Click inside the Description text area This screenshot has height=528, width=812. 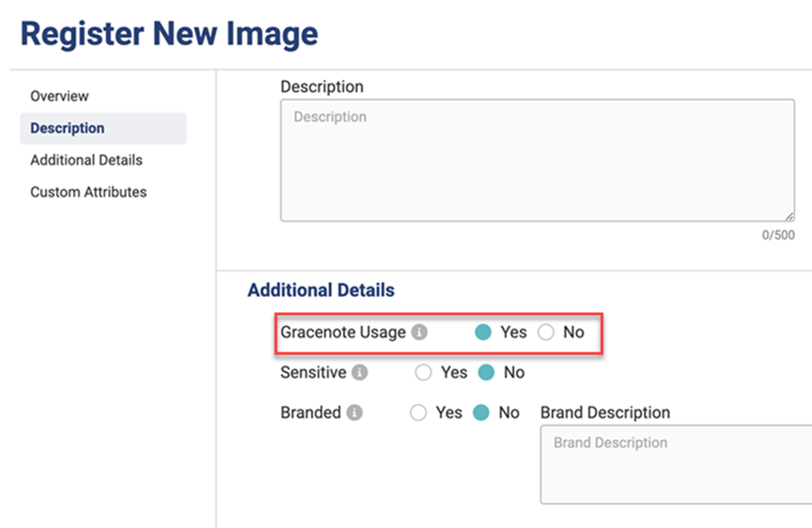click(537, 162)
